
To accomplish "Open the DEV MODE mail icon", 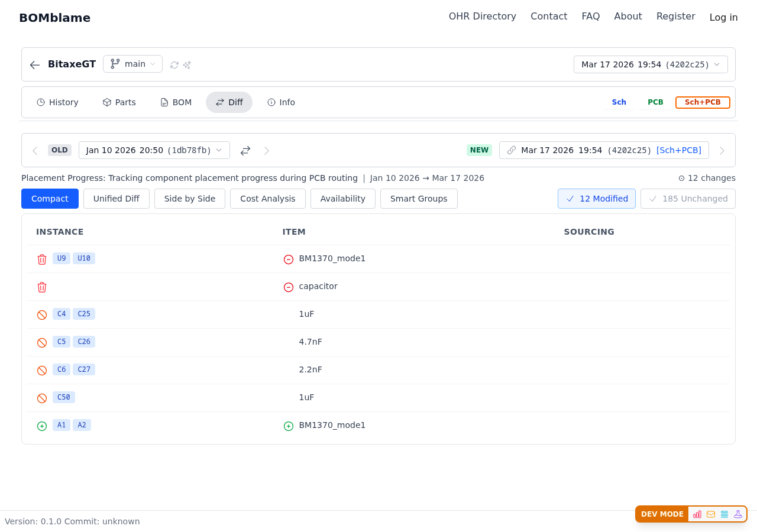I will [x=711, y=514].
